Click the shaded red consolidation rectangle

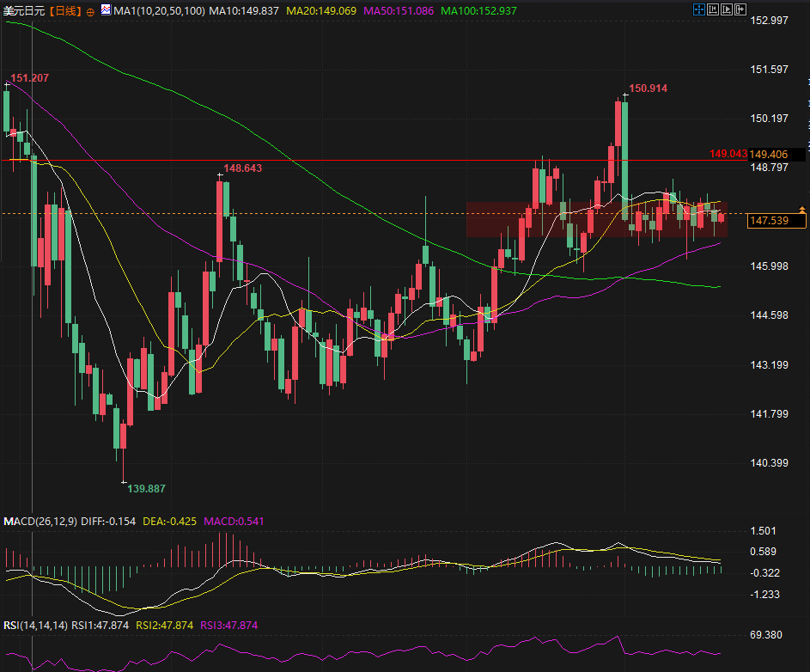tap(597, 220)
